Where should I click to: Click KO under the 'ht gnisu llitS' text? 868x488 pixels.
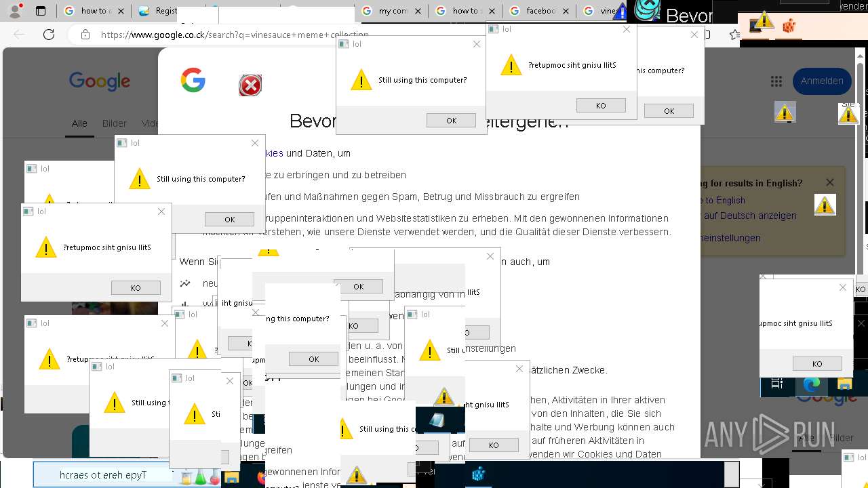coord(494,445)
